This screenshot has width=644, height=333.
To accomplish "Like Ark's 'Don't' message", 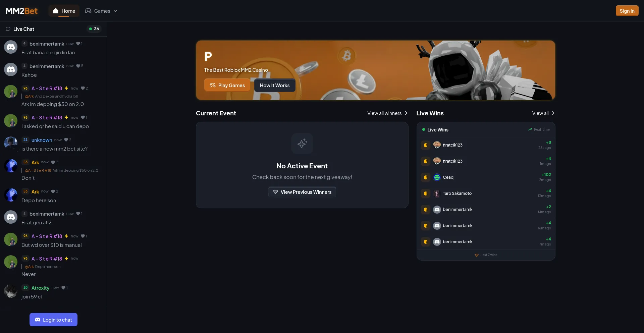I will (54, 162).
